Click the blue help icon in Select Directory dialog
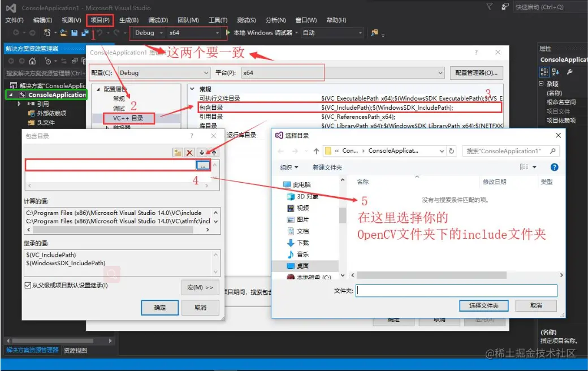 (554, 167)
